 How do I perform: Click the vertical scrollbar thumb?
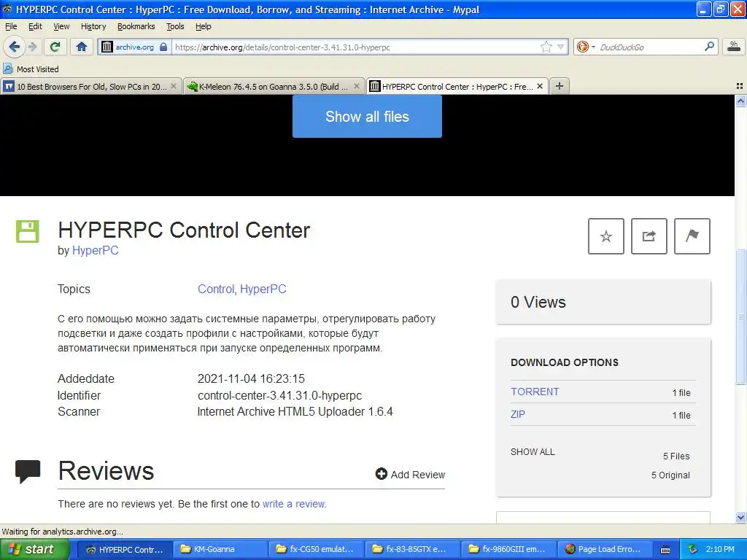click(740, 316)
